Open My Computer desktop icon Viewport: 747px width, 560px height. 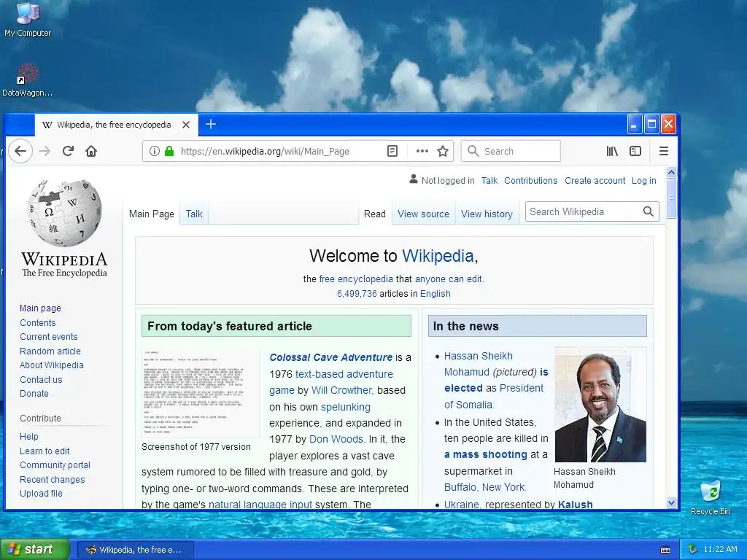click(x=28, y=20)
